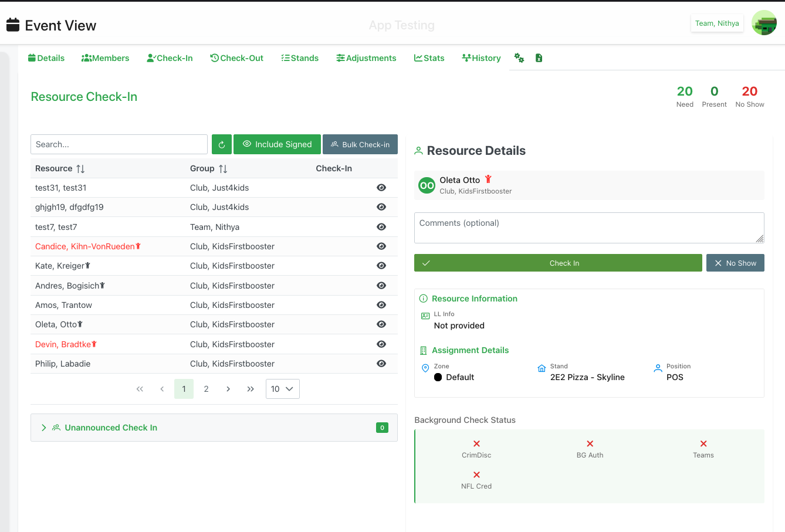Click eye icon for Candice, Kihn-VonRueden

click(381, 246)
